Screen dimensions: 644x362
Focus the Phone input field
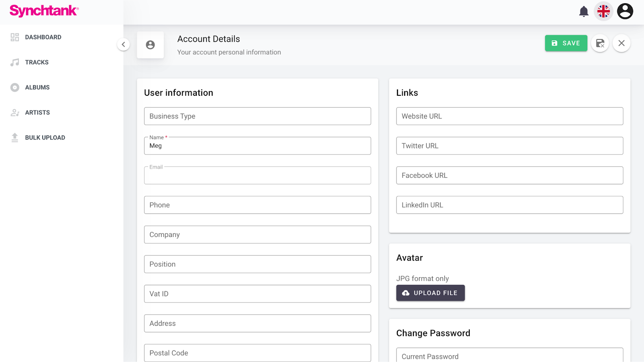[x=257, y=205]
